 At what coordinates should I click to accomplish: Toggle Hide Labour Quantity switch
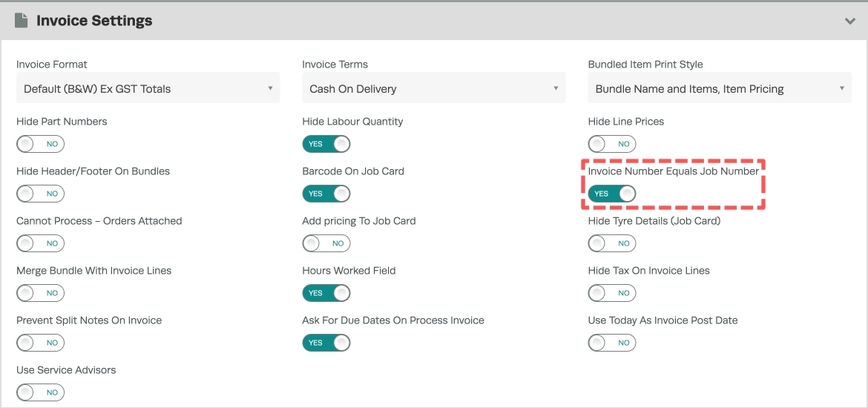point(326,144)
